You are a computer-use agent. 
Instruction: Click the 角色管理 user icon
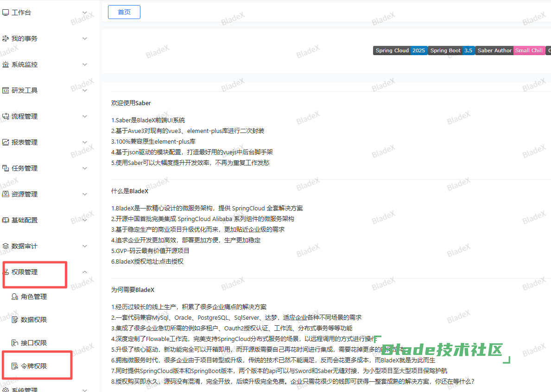[x=15, y=297]
